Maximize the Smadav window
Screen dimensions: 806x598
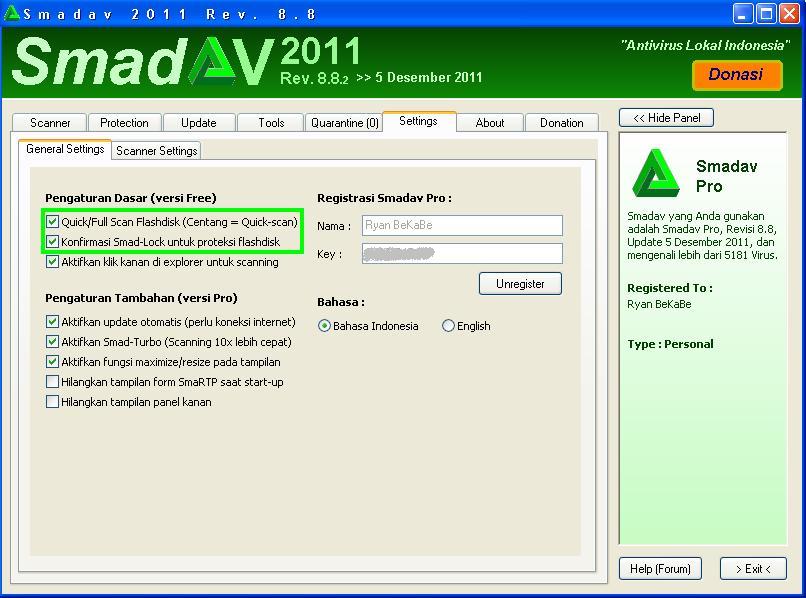click(x=766, y=14)
